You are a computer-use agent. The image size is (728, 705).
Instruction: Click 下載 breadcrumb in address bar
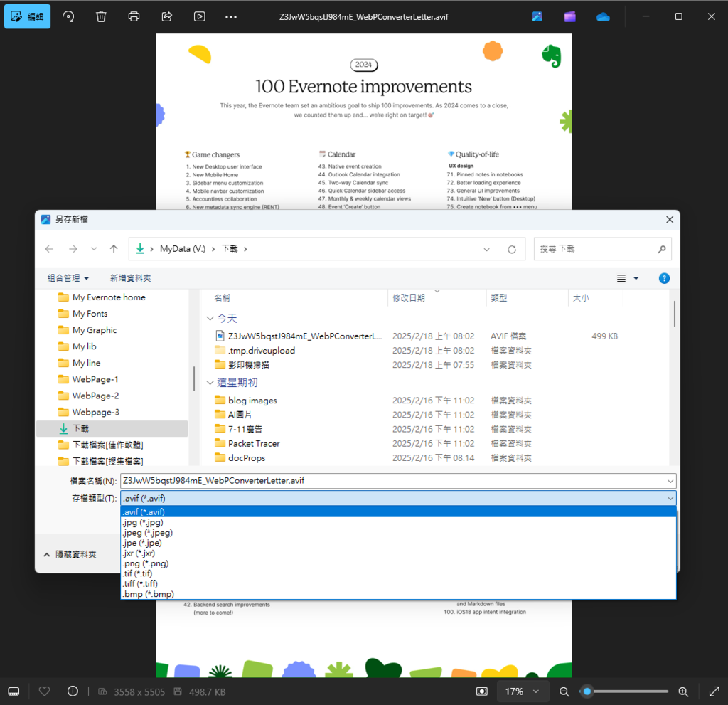tap(230, 249)
